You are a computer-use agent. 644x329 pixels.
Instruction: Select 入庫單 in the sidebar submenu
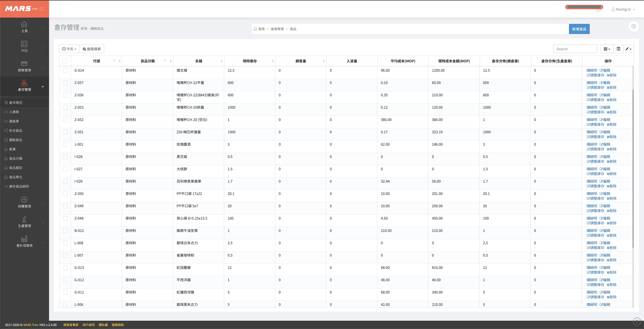pos(25,112)
